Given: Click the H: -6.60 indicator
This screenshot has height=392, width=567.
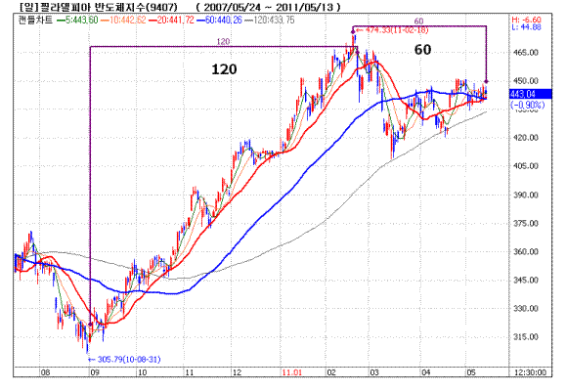Looking at the screenshot, I should pos(526,20).
